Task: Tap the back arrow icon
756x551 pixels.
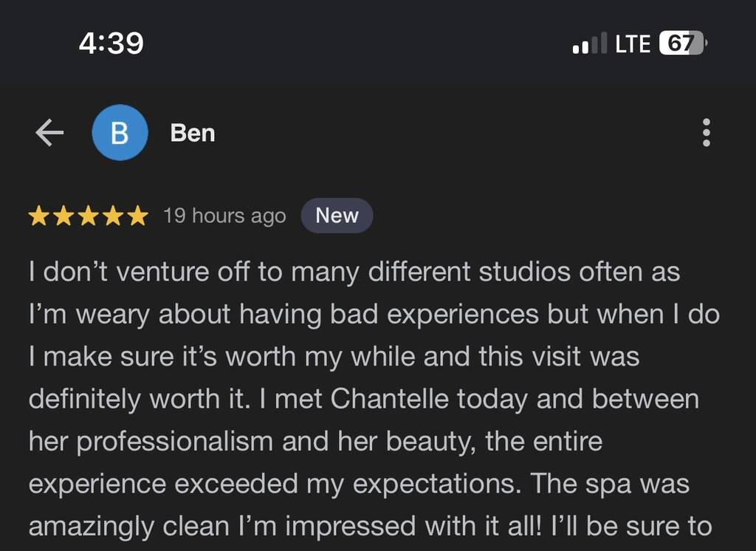Action: [x=49, y=133]
